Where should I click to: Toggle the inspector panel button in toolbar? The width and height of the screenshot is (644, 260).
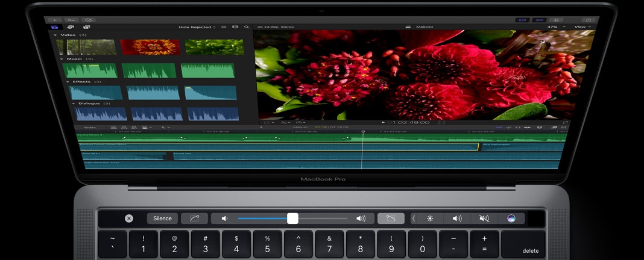(x=556, y=20)
